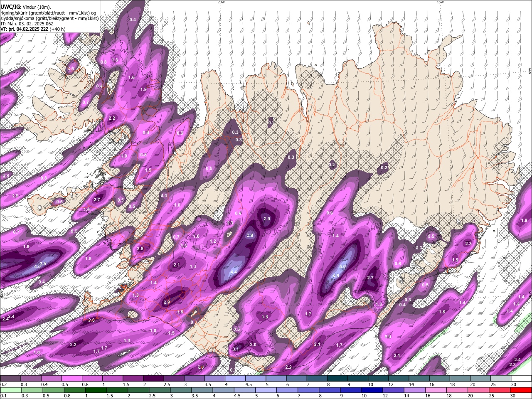532x399 pixels.
Task: Click the 5.0 precipitation value on map
Action: [342, 266]
